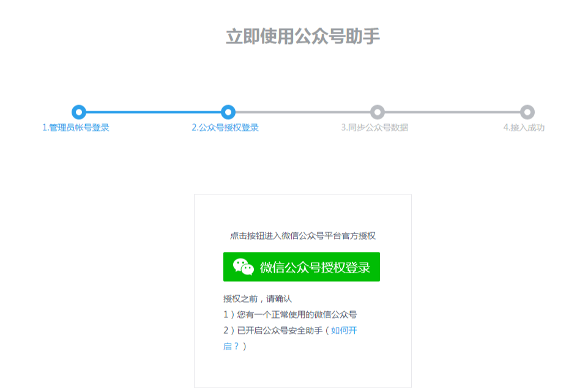Click the 3.同步公众号数据 step label

pos(374,128)
